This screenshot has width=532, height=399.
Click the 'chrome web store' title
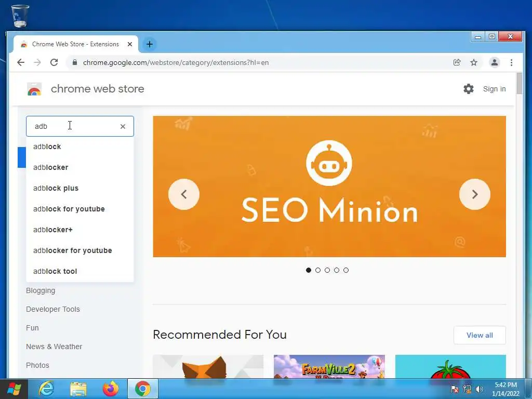97,89
